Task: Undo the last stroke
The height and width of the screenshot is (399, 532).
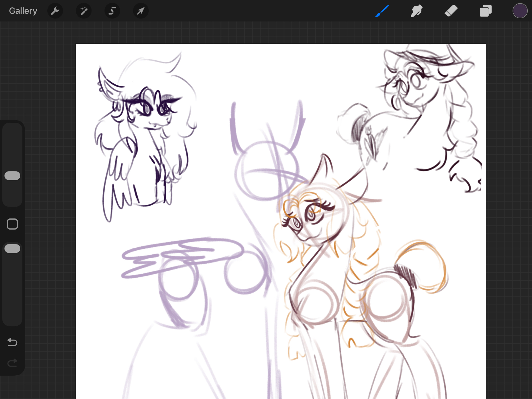Action: [x=13, y=342]
